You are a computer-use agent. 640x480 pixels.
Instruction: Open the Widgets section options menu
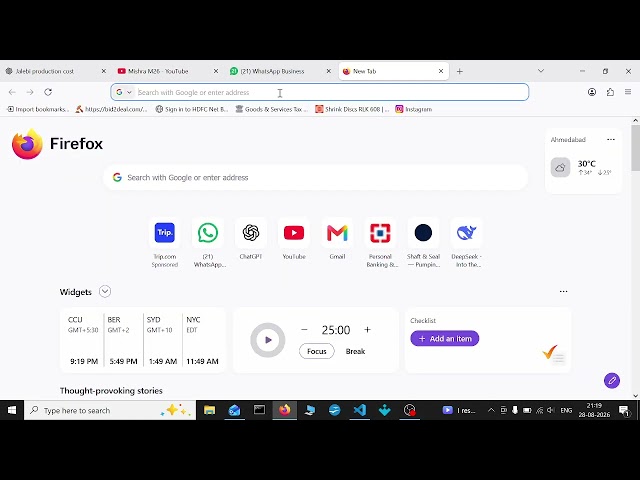[x=564, y=291]
